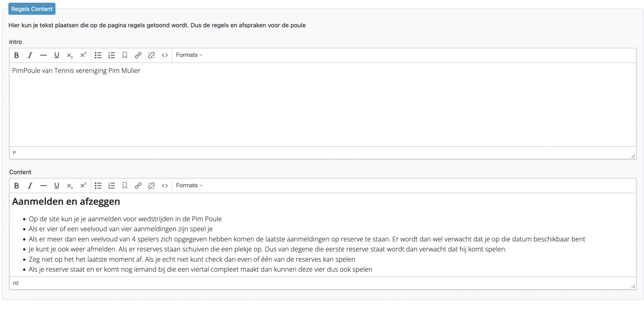Insert bullet list in Intro editor

click(98, 55)
